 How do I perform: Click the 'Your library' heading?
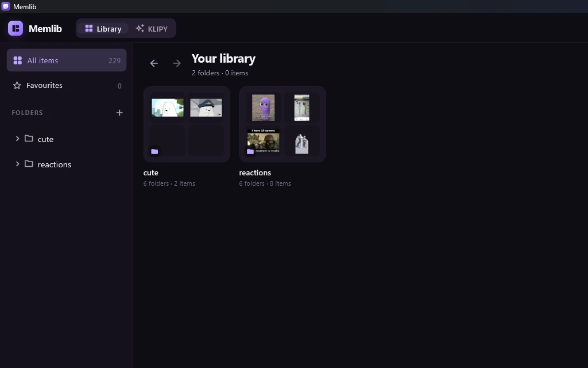[223, 59]
